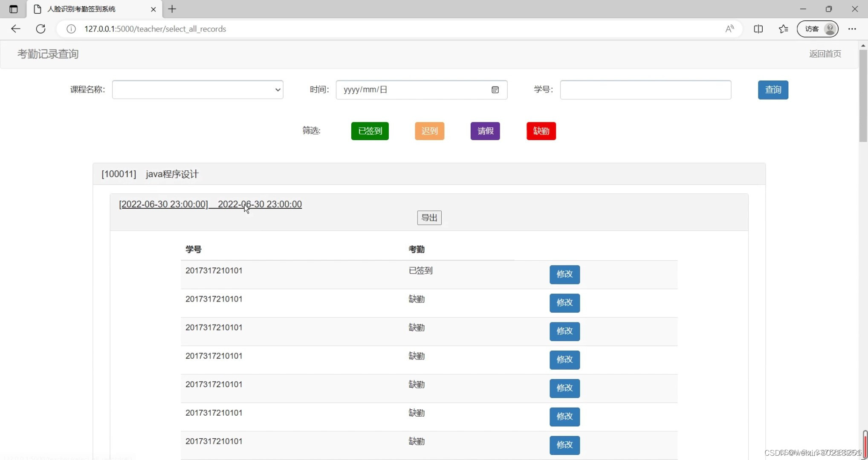Click the [100011] java程序设计 course header
Image resolution: width=868 pixels, height=460 pixels.
point(150,174)
